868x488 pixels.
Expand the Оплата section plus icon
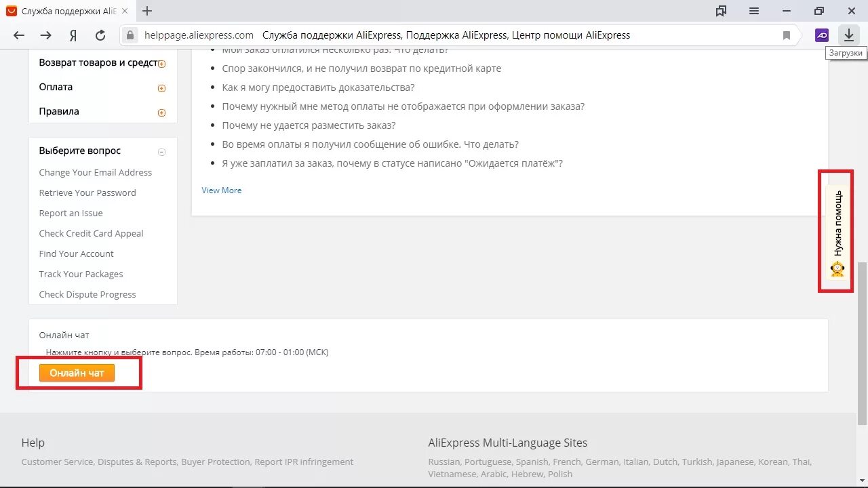click(x=161, y=88)
